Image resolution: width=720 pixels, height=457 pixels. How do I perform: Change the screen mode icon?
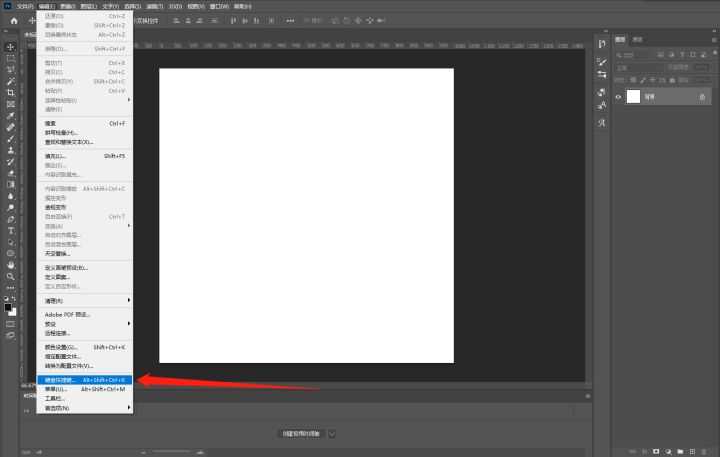pos(11,335)
